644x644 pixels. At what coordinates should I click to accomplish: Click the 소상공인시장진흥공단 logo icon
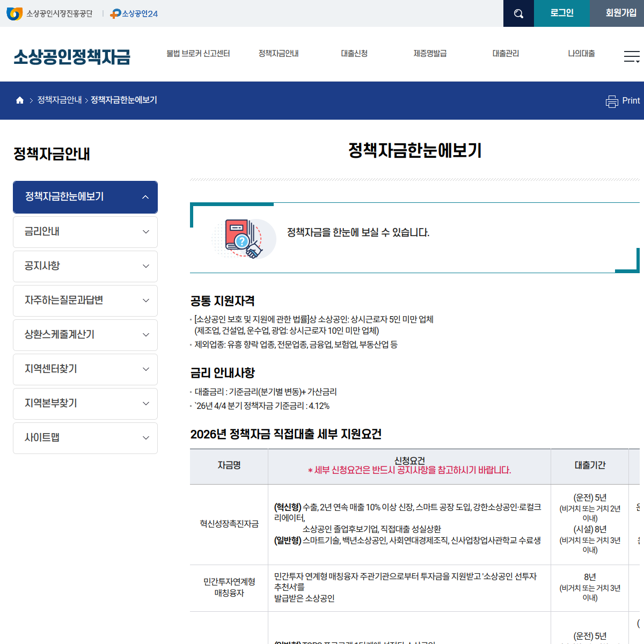coord(14,13)
